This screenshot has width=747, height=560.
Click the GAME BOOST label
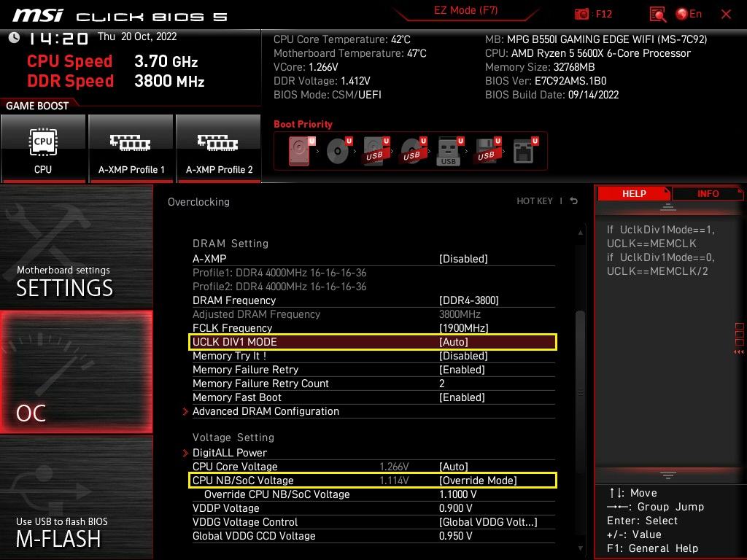(x=37, y=106)
